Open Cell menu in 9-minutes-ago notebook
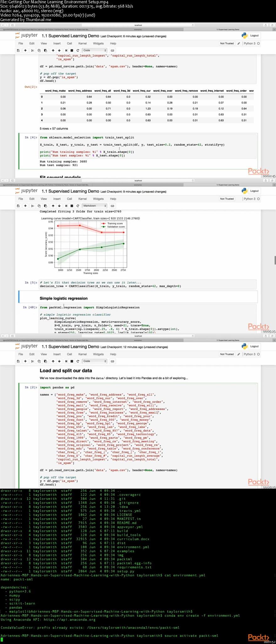276x644 pixels. tap(69, 199)
